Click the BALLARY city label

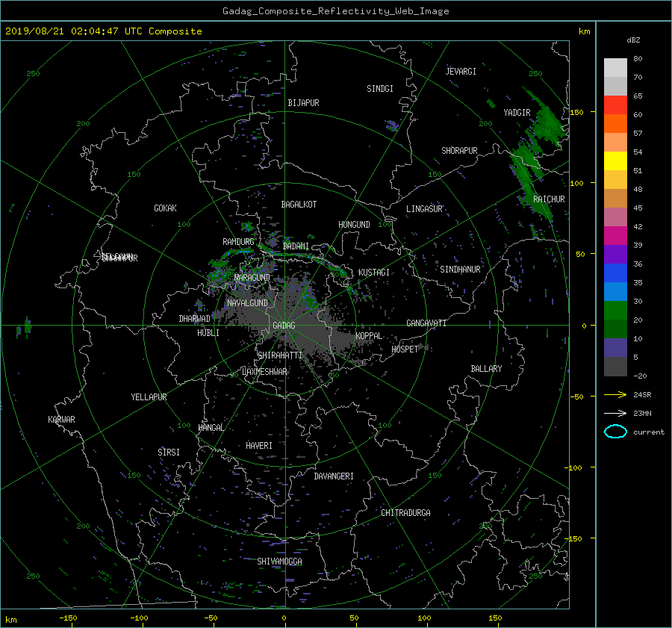486,369
